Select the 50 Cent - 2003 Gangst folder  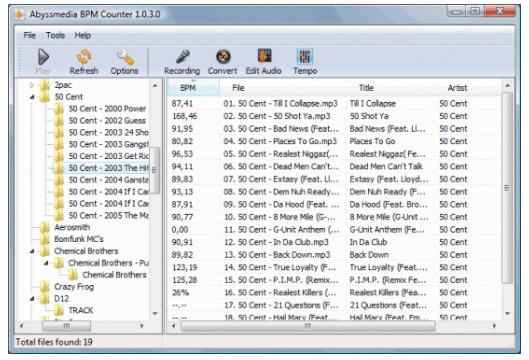108,144
